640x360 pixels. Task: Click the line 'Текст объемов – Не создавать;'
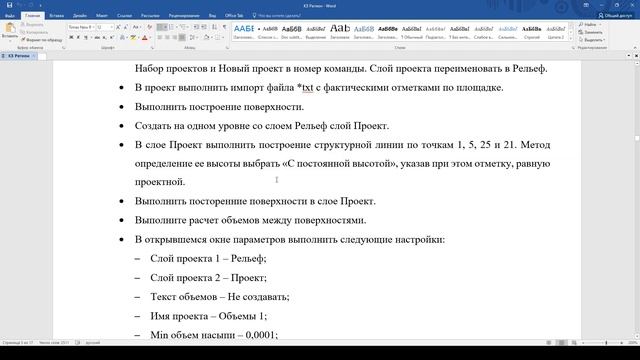click(220, 297)
